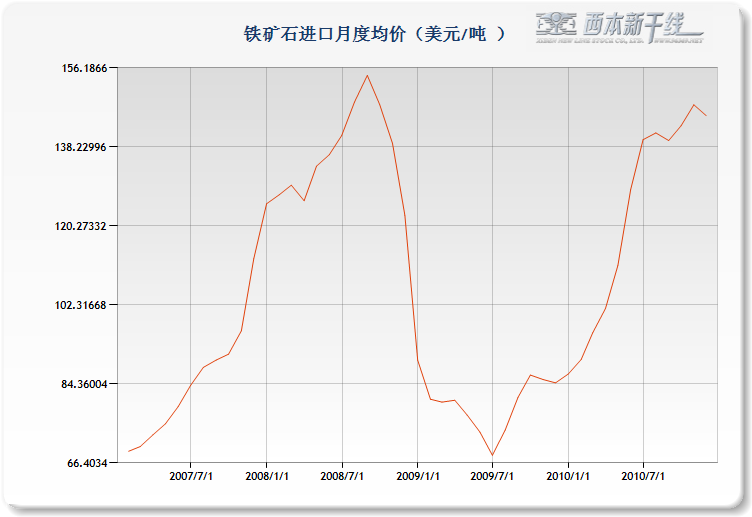This screenshot has height=517, width=752.
Task: Click the 2009/7/1 x-axis date label
Action: pyautogui.click(x=493, y=477)
